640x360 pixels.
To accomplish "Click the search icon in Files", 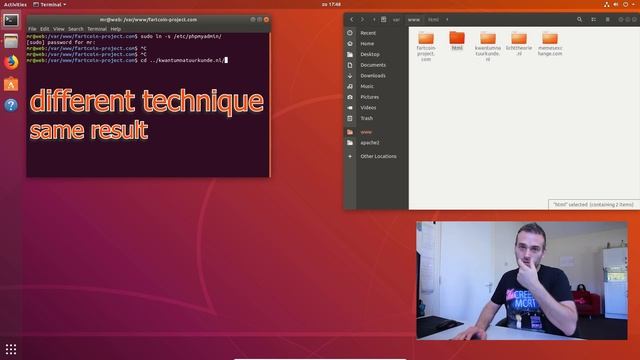I will pos(579,19).
